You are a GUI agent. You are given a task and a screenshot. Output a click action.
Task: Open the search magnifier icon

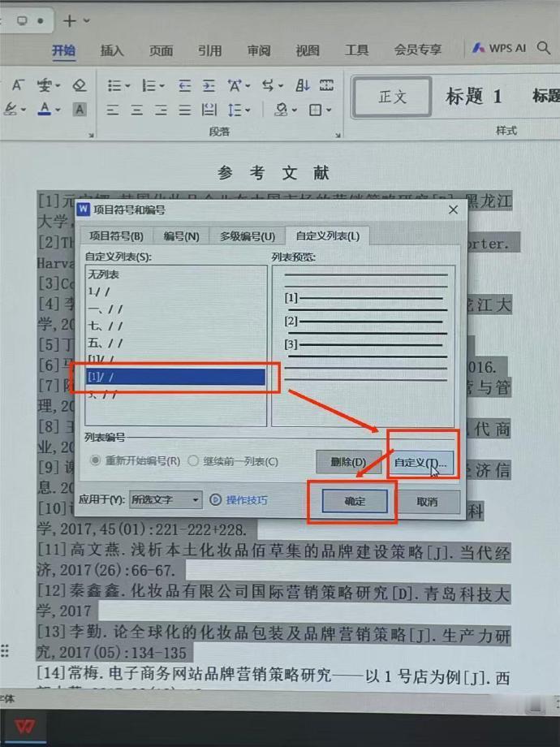543,48
